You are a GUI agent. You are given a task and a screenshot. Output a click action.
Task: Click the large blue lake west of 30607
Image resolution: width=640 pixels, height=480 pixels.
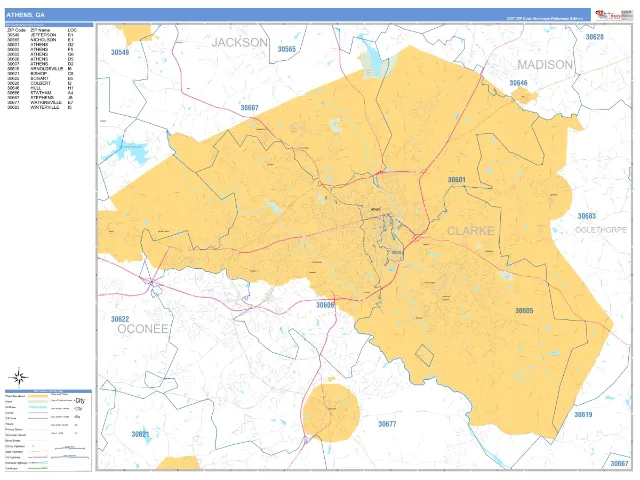tap(127, 149)
